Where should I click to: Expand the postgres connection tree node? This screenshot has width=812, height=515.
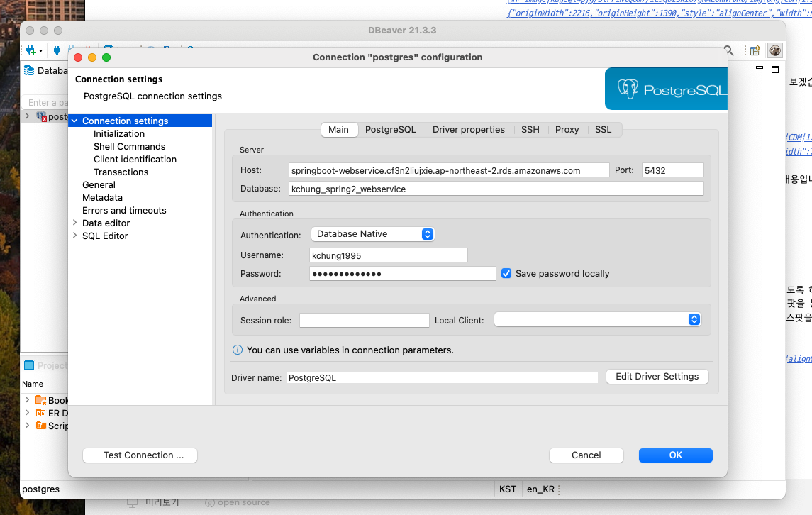point(27,116)
